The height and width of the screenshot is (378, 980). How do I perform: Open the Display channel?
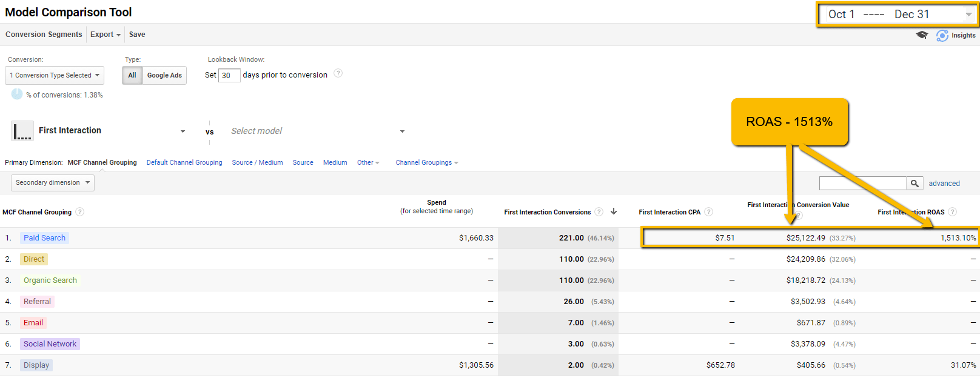(x=36, y=365)
